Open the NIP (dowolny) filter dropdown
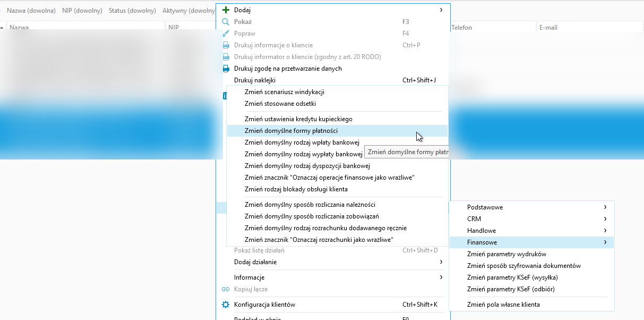The width and height of the screenshot is (644, 320). 82,11
